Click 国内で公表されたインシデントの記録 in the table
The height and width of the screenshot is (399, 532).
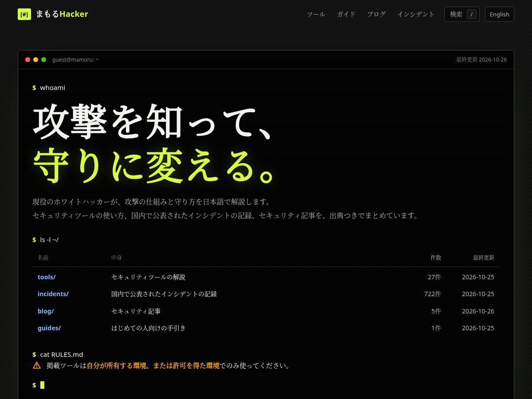point(164,294)
